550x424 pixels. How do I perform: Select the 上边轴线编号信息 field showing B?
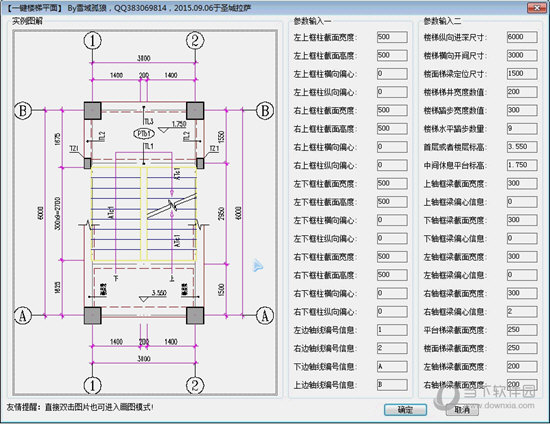click(392, 385)
